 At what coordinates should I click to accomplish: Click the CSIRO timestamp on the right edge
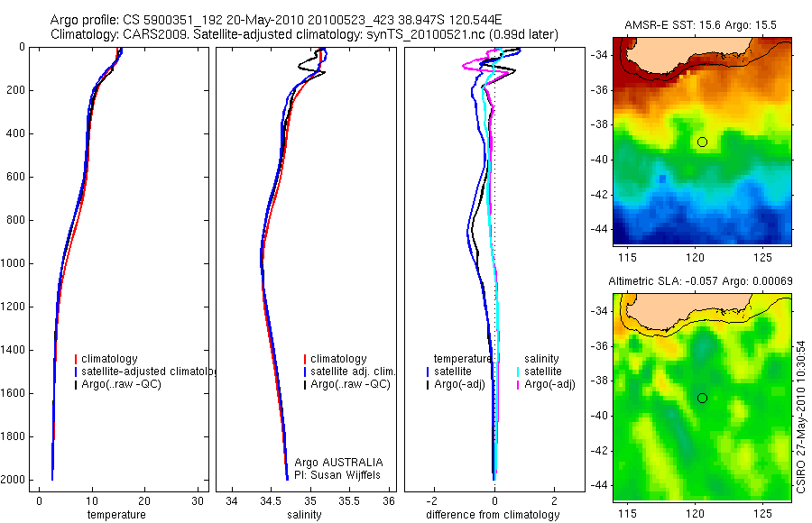[800, 417]
